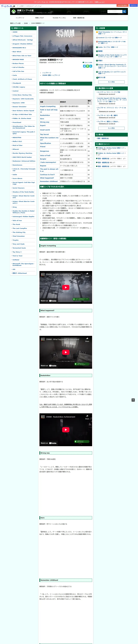The width and height of the screenshot is (138, 644).
Task: Click Watch on YouTube for Angels trumpeting video
Action: click(49, 301)
